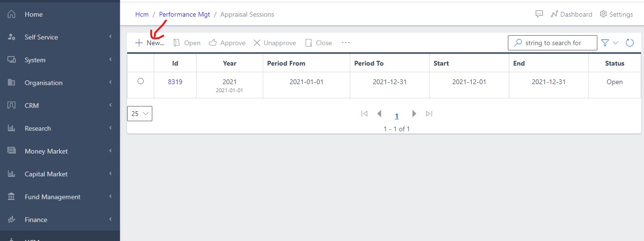
Task: Click the refresh icon beside the filter
Action: [629, 43]
